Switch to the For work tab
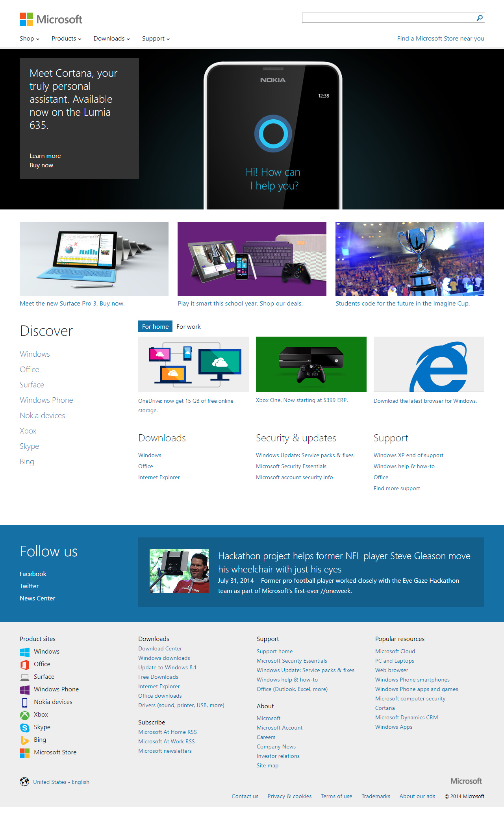The width and height of the screenshot is (504, 815). coord(189,326)
